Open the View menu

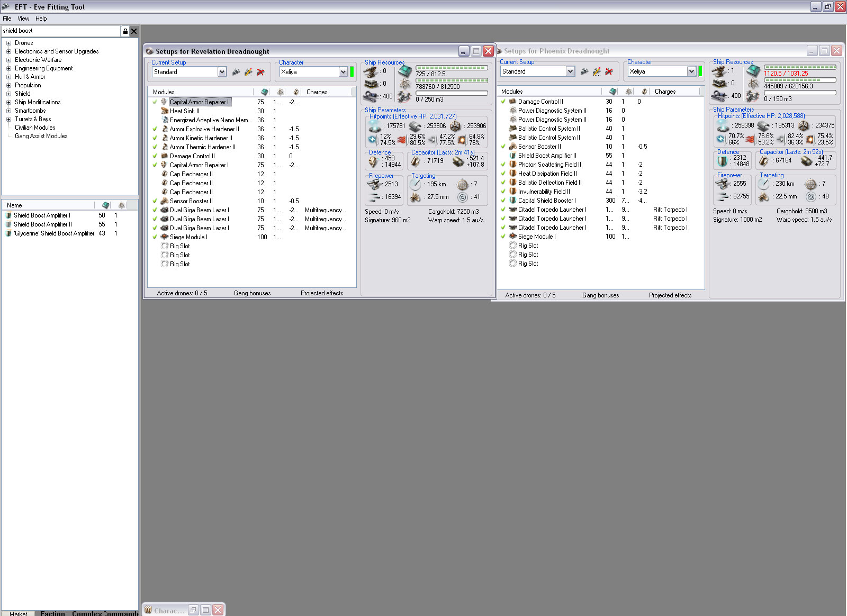pyautogui.click(x=23, y=19)
